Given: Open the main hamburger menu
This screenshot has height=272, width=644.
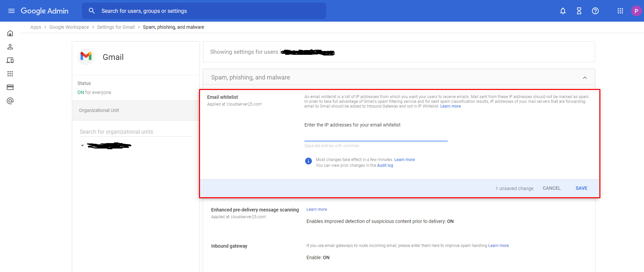Looking at the screenshot, I should (x=11, y=11).
